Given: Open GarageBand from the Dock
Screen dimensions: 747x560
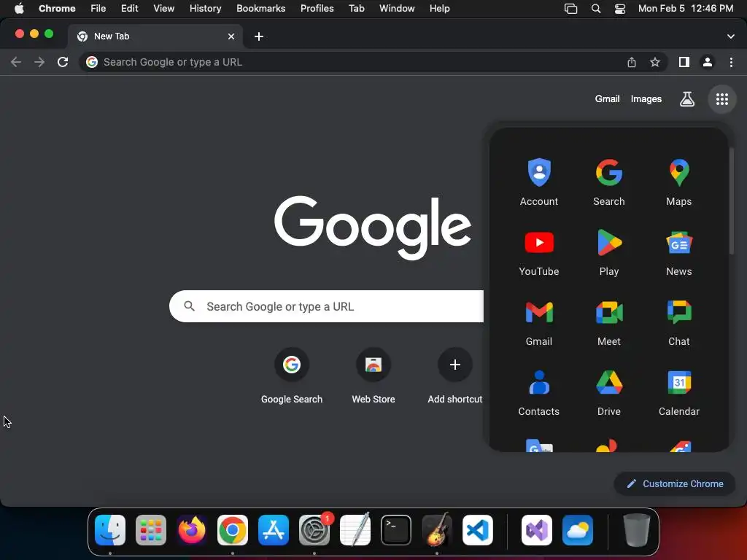Looking at the screenshot, I should [x=437, y=530].
